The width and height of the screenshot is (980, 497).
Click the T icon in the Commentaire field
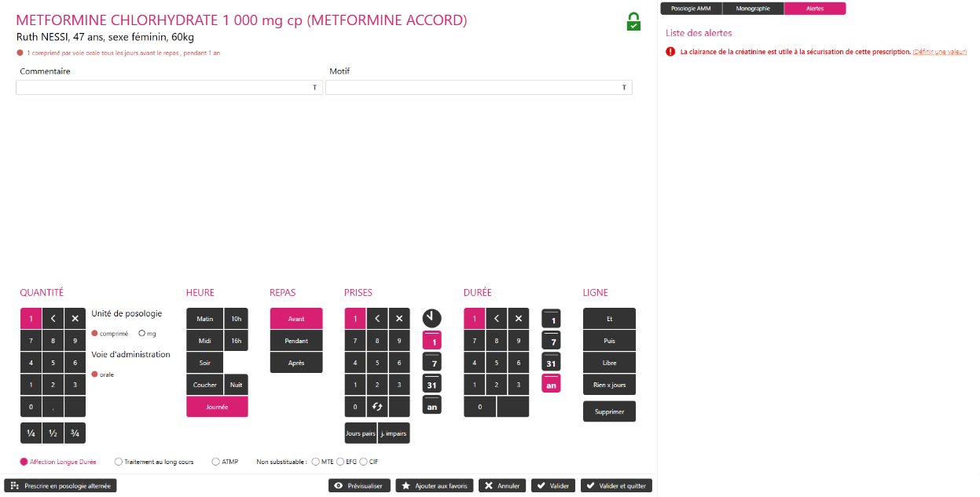[314, 88]
